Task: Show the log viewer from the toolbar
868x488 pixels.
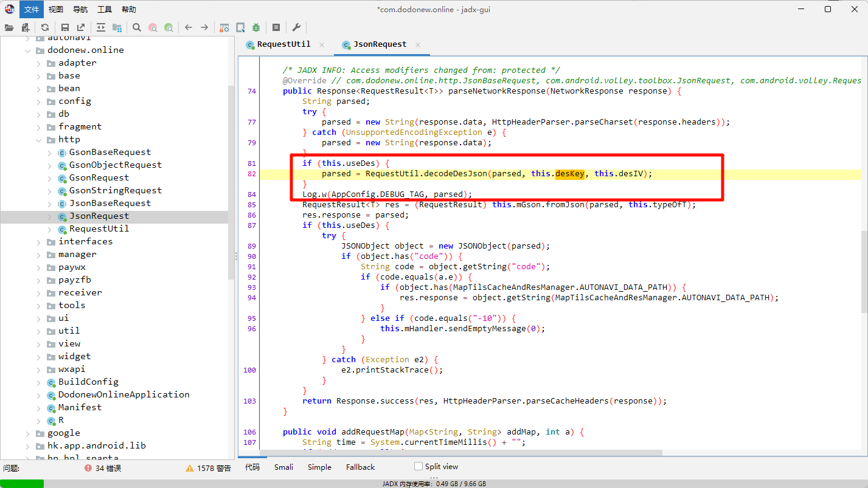Action: click(x=276, y=27)
